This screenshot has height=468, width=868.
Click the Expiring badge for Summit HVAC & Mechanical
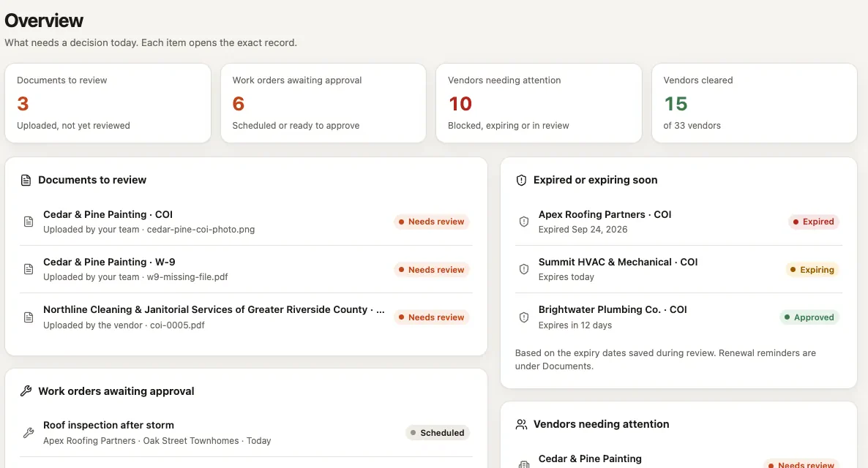(x=812, y=269)
